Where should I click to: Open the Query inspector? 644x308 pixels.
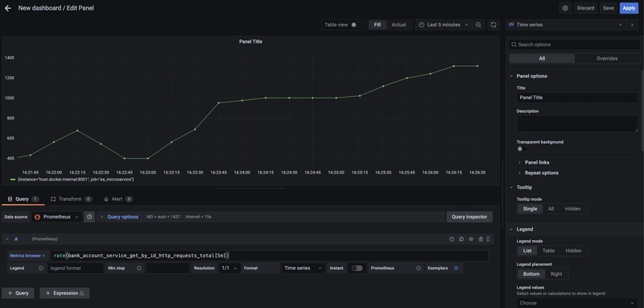click(469, 217)
